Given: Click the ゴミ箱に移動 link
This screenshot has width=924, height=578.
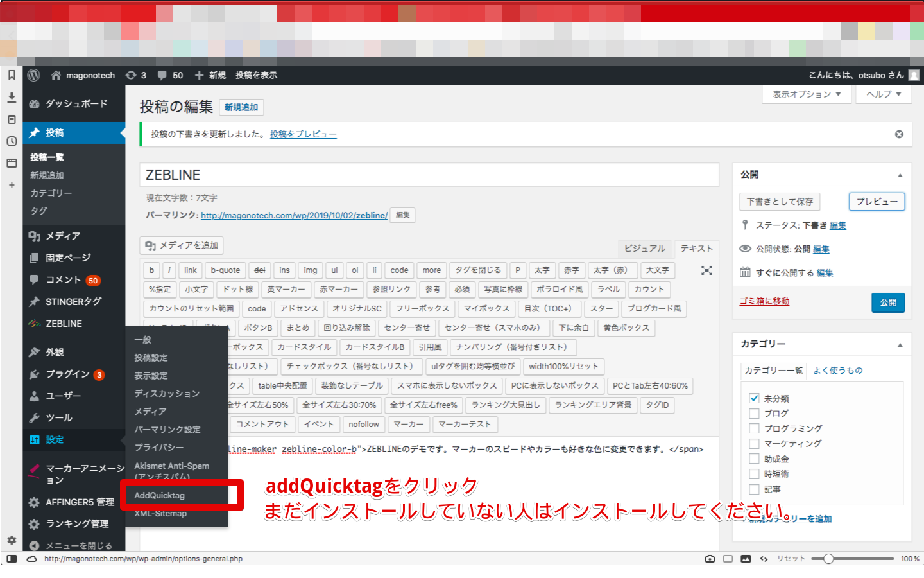Looking at the screenshot, I should (764, 301).
